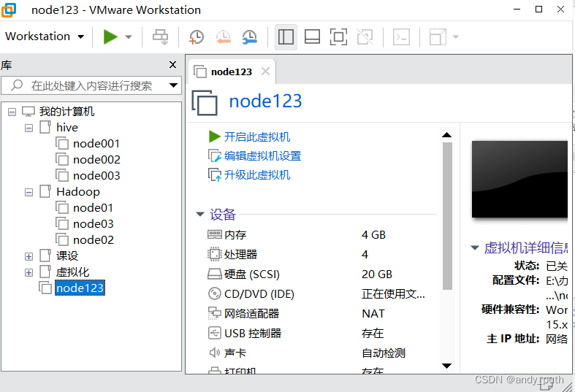Open the snapshot manager wrench icon
The width and height of the screenshot is (575, 392).
(x=250, y=36)
